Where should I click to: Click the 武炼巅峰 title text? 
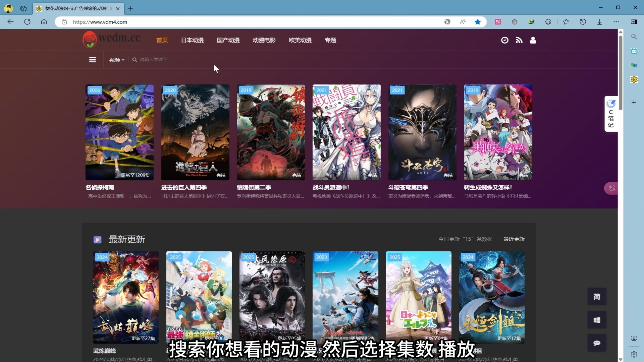pos(104,351)
